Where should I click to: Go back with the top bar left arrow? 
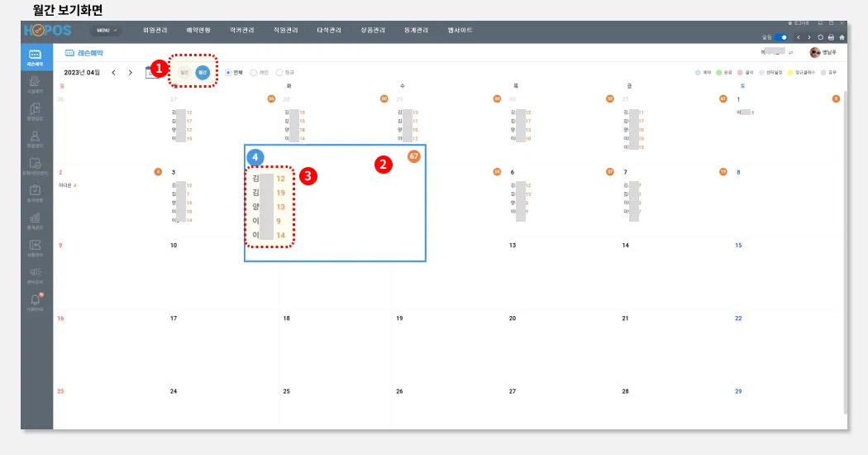(799, 38)
